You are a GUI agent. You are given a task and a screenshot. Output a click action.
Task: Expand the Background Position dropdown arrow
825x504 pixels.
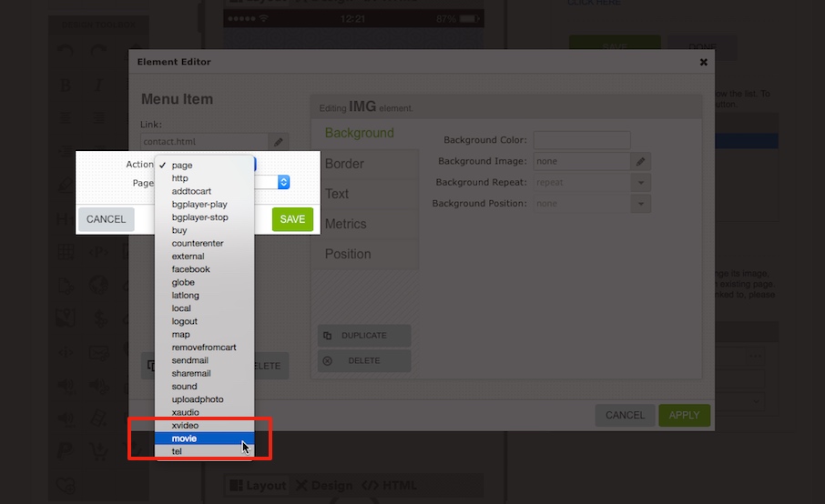641,204
